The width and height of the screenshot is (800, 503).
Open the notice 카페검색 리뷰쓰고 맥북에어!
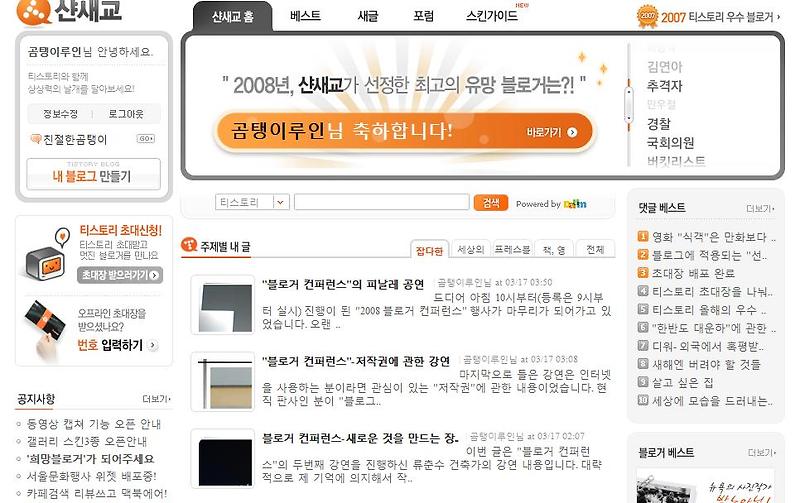point(97,493)
